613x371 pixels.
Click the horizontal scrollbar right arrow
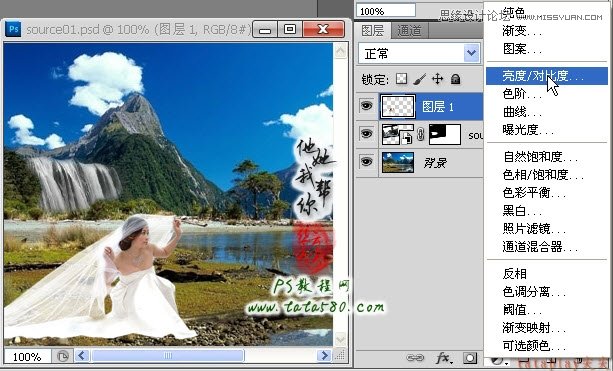point(324,356)
